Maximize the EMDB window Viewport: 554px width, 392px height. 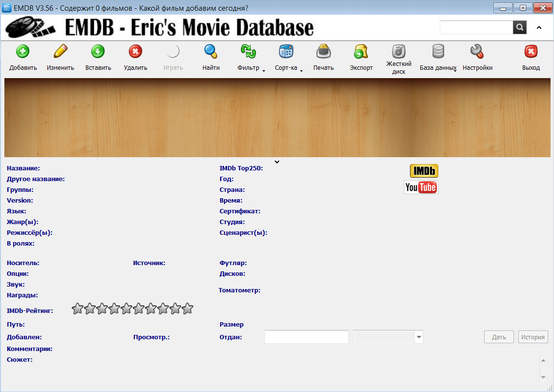[x=523, y=8]
